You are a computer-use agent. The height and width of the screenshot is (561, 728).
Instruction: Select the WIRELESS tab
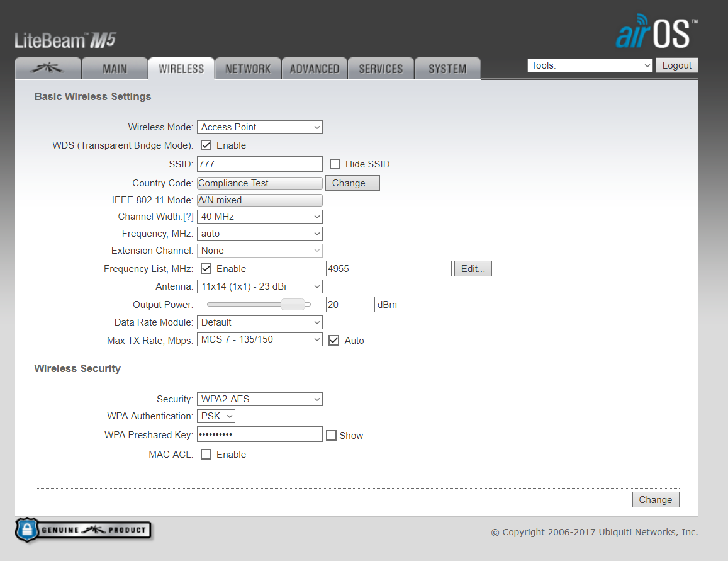181,68
